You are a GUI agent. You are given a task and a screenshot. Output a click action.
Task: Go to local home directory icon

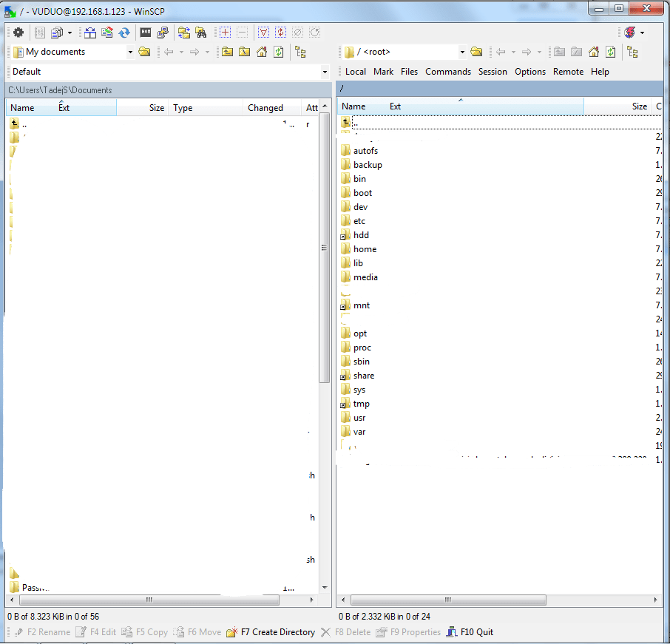click(261, 52)
